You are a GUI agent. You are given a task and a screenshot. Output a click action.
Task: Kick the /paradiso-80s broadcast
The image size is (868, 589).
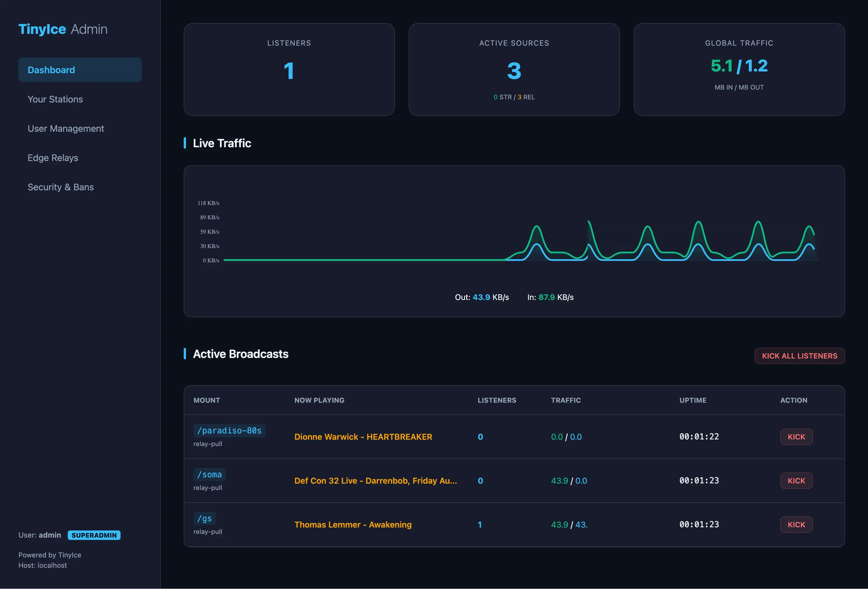[x=796, y=437]
